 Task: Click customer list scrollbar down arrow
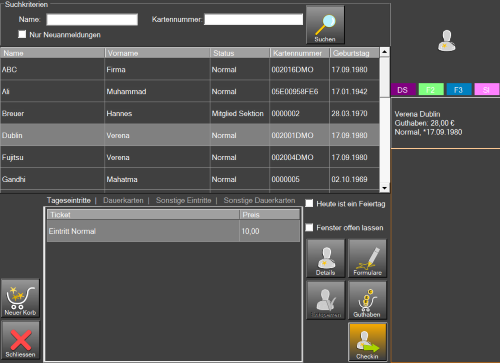385,188
